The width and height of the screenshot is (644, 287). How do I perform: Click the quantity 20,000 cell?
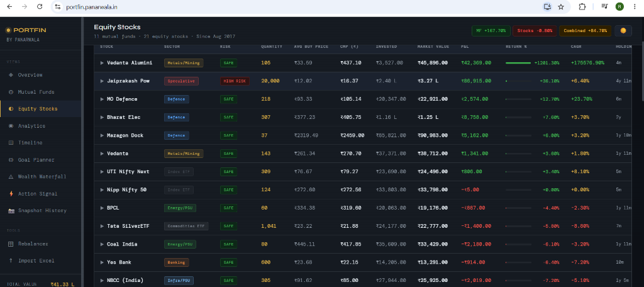tap(270, 81)
